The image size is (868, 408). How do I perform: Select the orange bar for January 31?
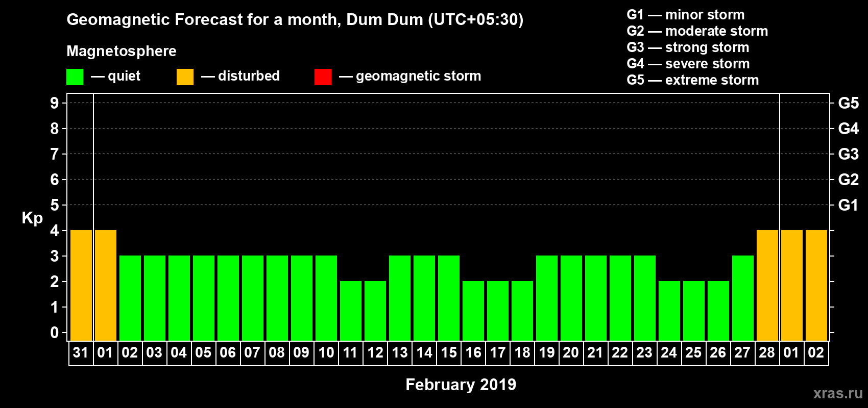(81, 285)
